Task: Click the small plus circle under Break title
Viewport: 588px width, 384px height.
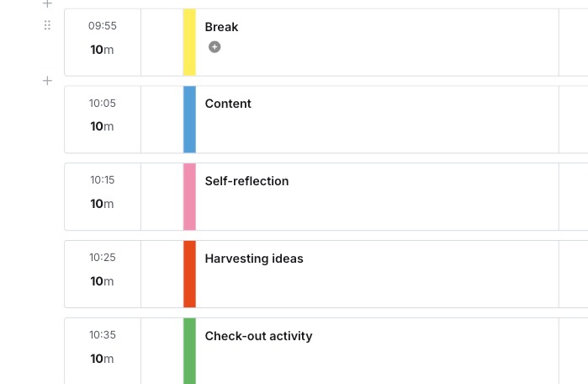Action: pyautogui.click(x=215, y=47)
